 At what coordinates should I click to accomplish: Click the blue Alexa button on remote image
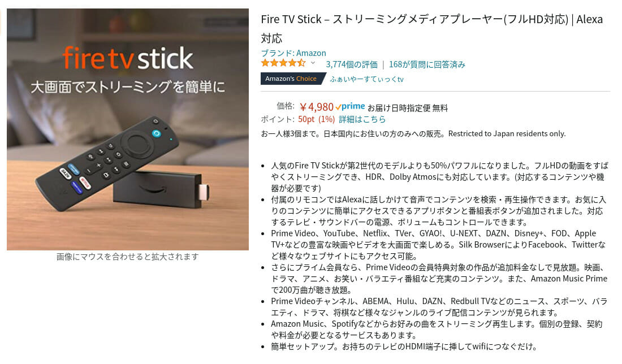coord(156,133)
